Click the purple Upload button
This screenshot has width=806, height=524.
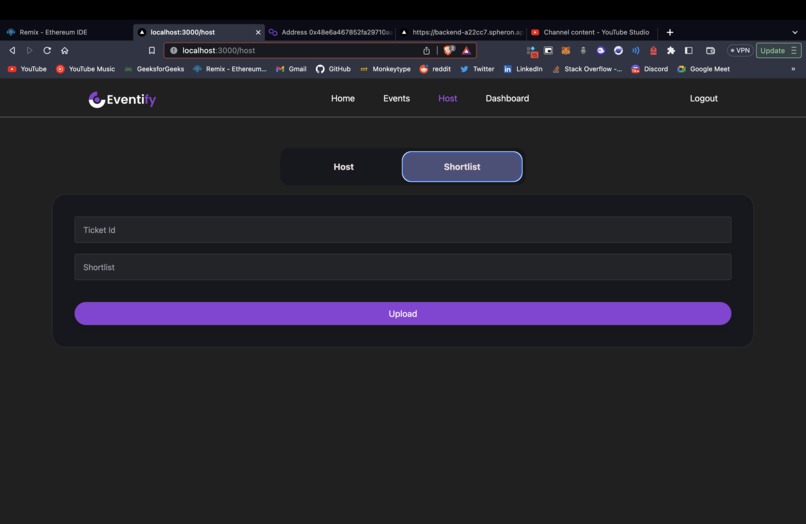point(402,314)
